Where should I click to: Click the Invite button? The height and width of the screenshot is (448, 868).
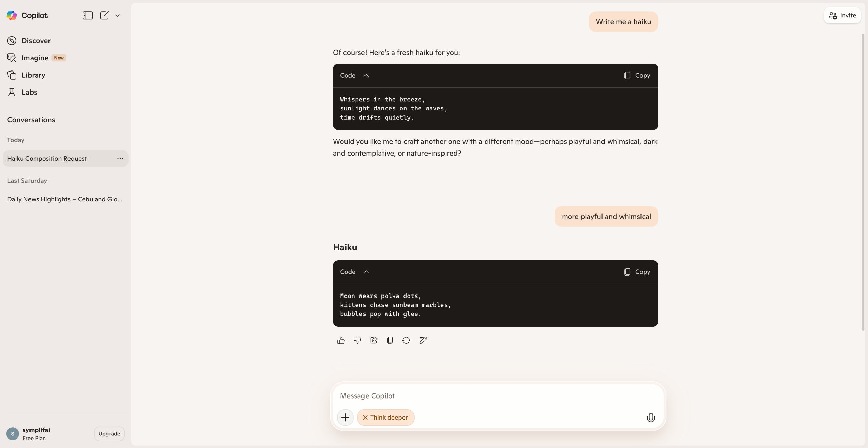(x=842, y=15)
